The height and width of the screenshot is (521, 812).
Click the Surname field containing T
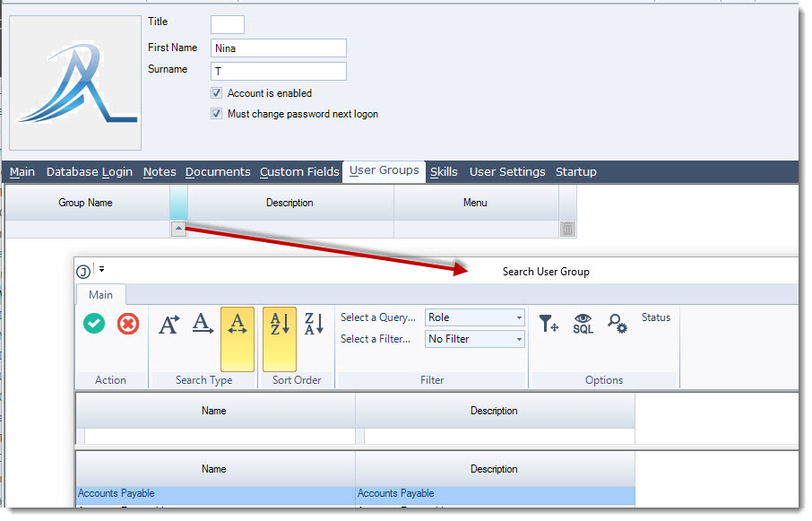279,72
